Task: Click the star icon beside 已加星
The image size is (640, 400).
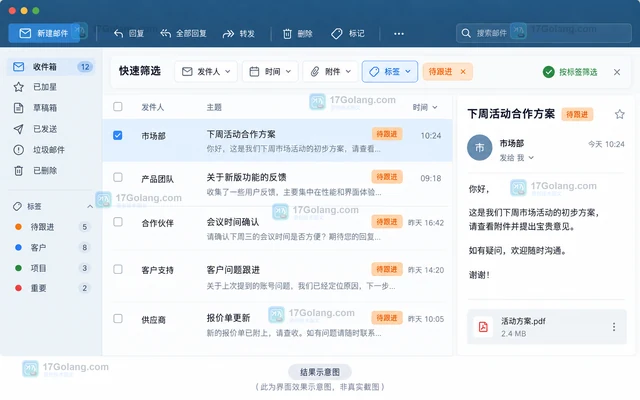Action: click(18, 87)
